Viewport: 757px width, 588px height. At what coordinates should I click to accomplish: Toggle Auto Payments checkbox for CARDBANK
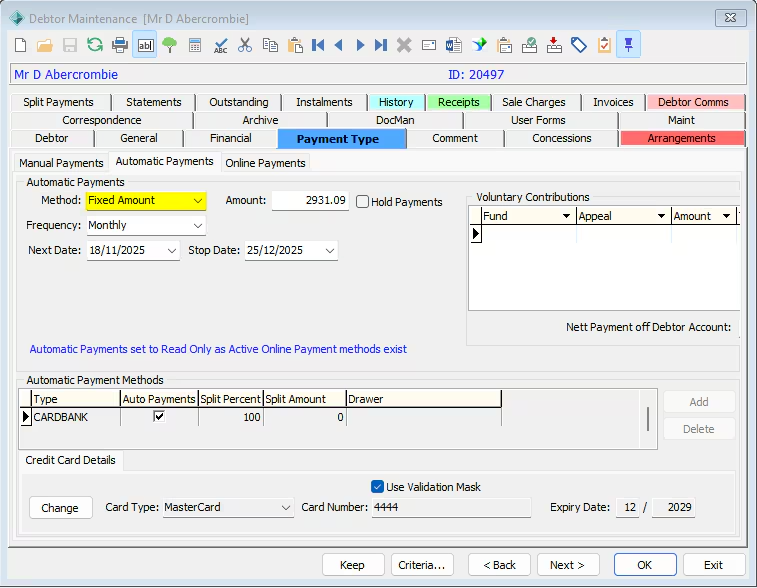[x=159, y=416]
